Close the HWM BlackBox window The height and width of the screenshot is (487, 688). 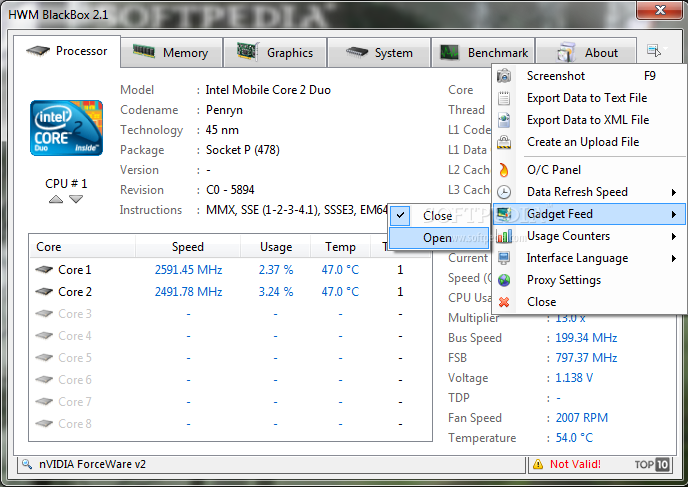point(660,10)
